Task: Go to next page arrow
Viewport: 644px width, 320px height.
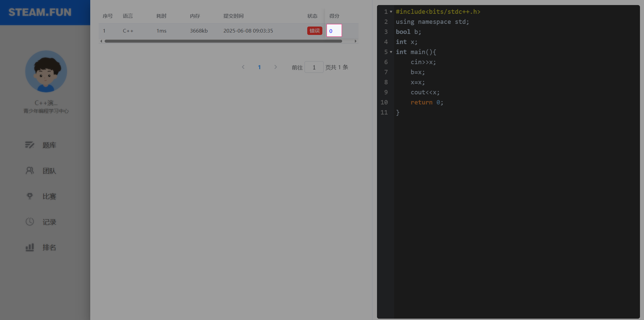Action: pyautogui.click(x=275, y=67)
